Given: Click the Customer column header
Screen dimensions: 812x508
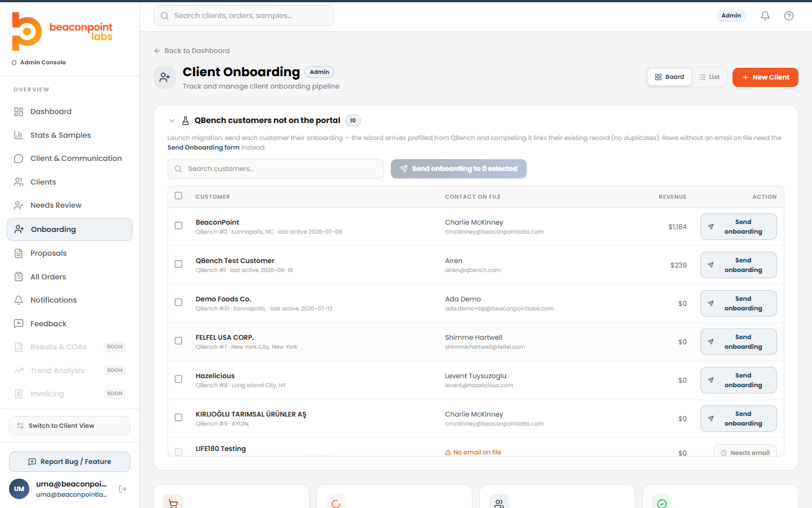Looking at the screenshot, I should click(213, 197).
